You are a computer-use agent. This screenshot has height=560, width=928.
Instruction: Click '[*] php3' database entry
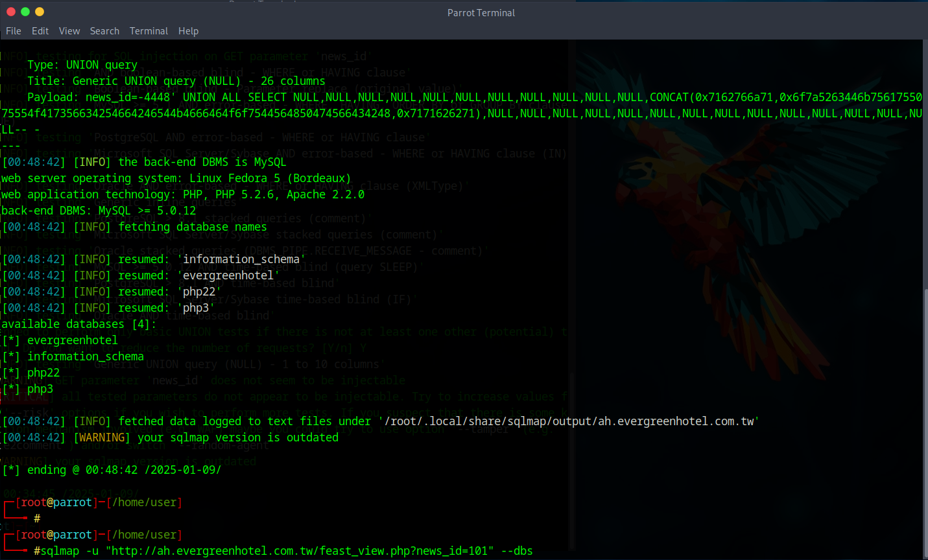pyautogui.click(x=27, y=389)
